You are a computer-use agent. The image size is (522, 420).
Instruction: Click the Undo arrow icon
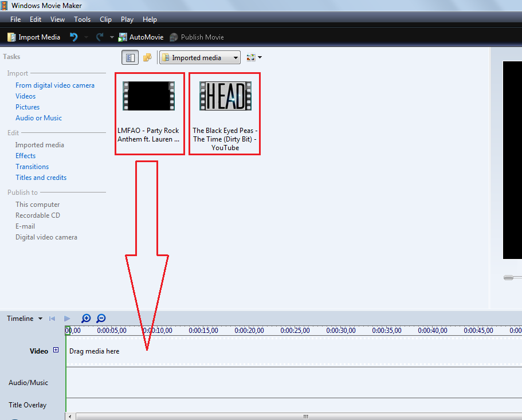73,37
